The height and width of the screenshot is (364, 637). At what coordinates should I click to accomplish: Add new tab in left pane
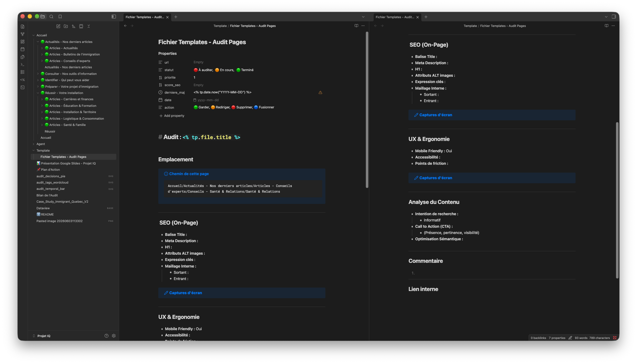(176, 17)
